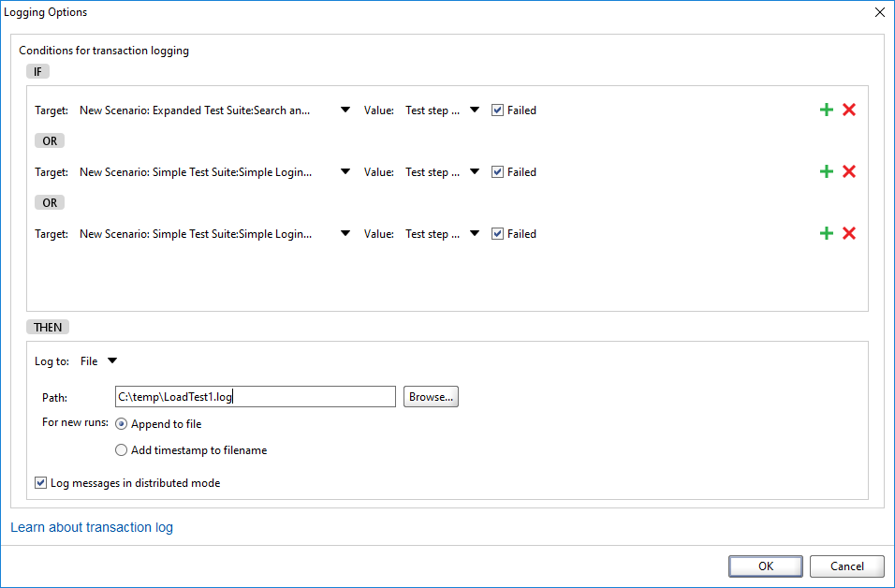This screenshot has width=895, height=588.
Task: Dismiss the dialog via Cancel
Action: pos(846,566)
